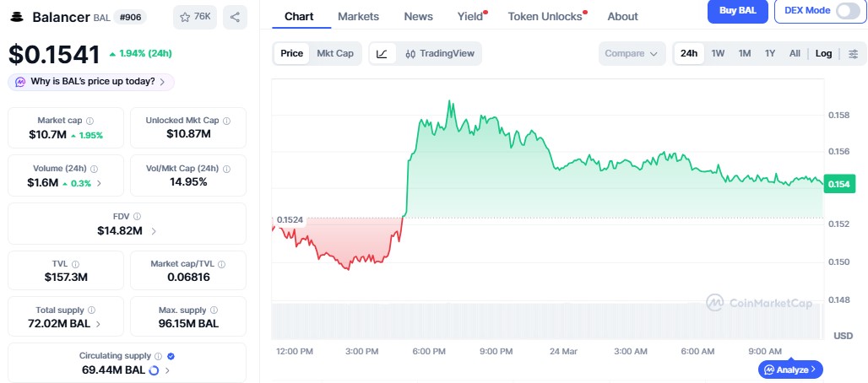Viewport: 868px width, 383px height.
Task: Set chart range to All
Action: 795,54
